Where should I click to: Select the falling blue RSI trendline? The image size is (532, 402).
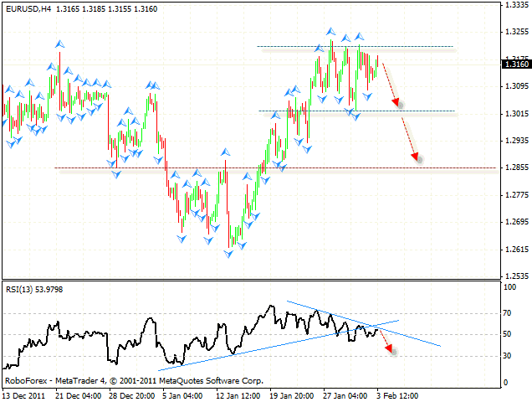point(418,338)
